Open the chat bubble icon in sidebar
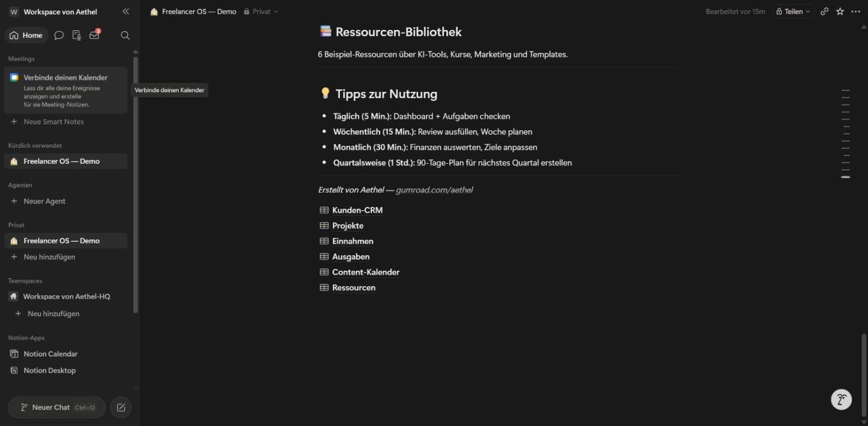The height and width of the screenshot is (426, 868). point(59,35)
